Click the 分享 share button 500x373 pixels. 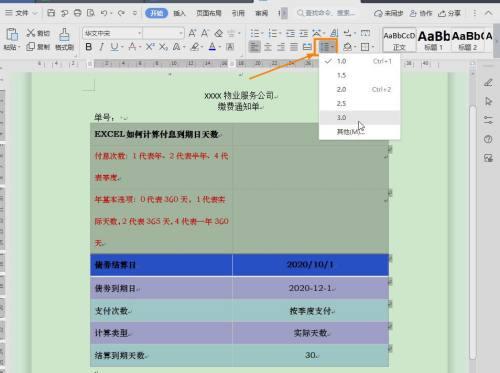pos(449,13)
